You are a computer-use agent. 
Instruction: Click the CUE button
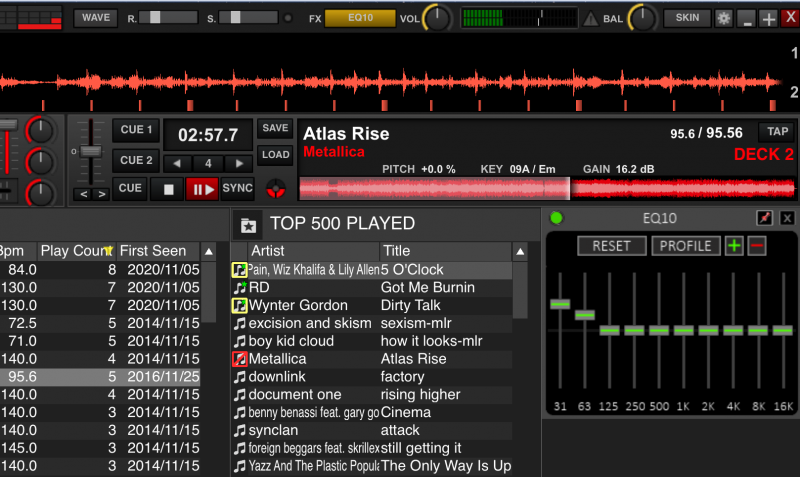pyautogui.click(x=130, y=188)
